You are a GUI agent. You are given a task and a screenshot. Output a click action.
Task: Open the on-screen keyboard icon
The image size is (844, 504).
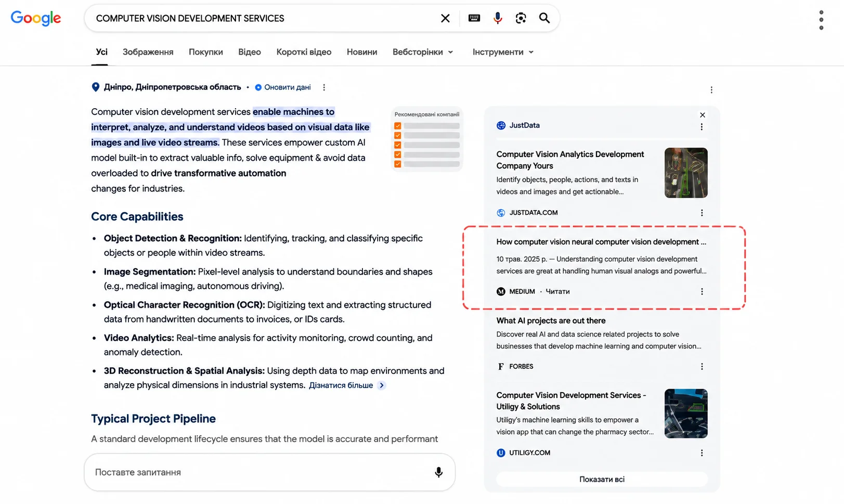(x=474, y=18)
